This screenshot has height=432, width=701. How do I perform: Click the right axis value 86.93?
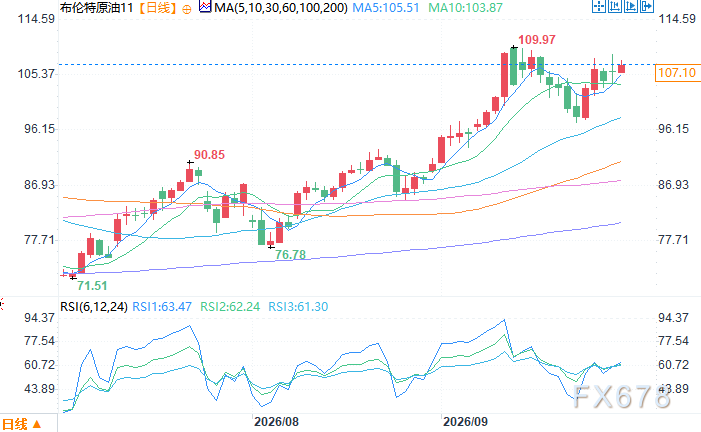(673, 185)
